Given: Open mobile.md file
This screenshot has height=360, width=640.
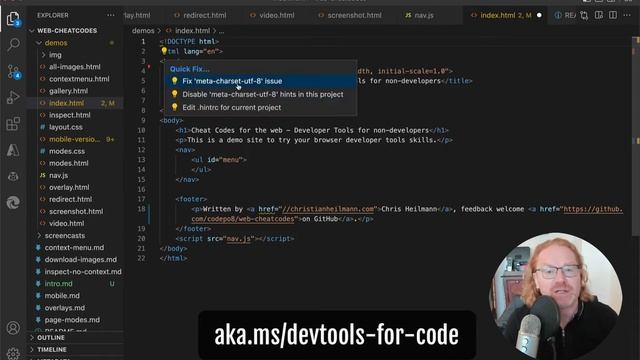Looking at the screenshot, I should coord(62,296).
